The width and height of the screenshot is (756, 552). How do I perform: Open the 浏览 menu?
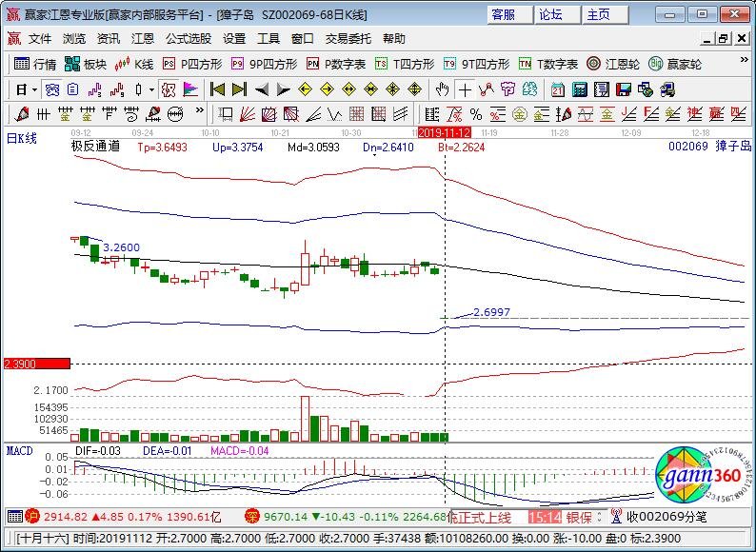(74, 39)
